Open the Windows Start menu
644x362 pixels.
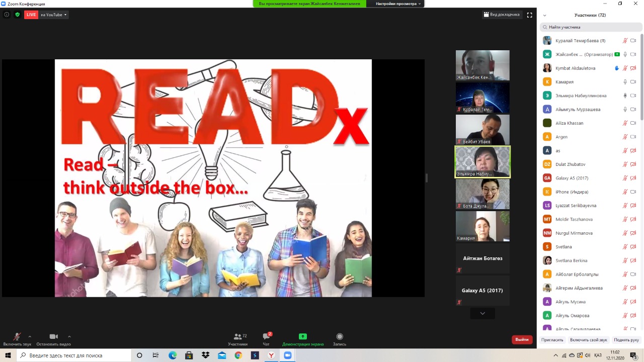8,355
